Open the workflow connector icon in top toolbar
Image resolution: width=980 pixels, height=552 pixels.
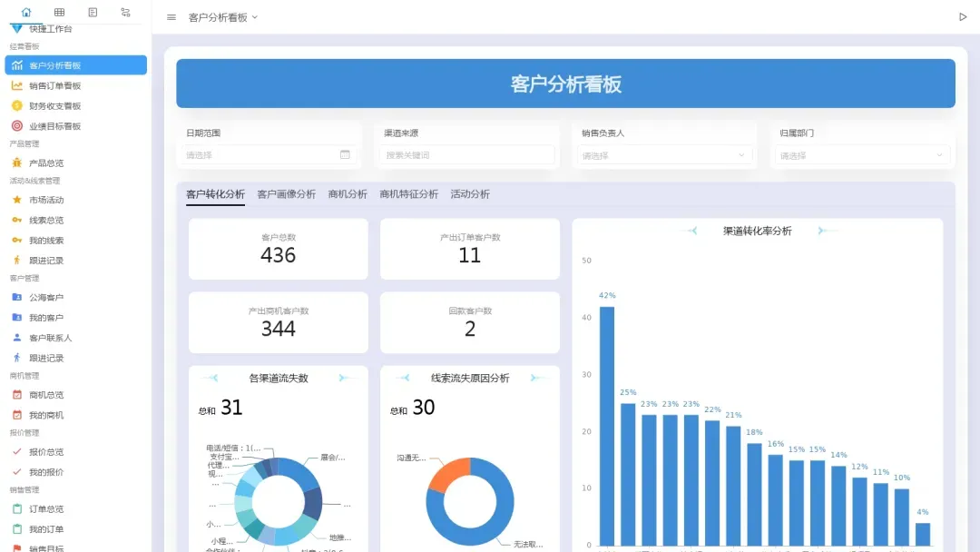pyautogui.click(x=125, y=12)
